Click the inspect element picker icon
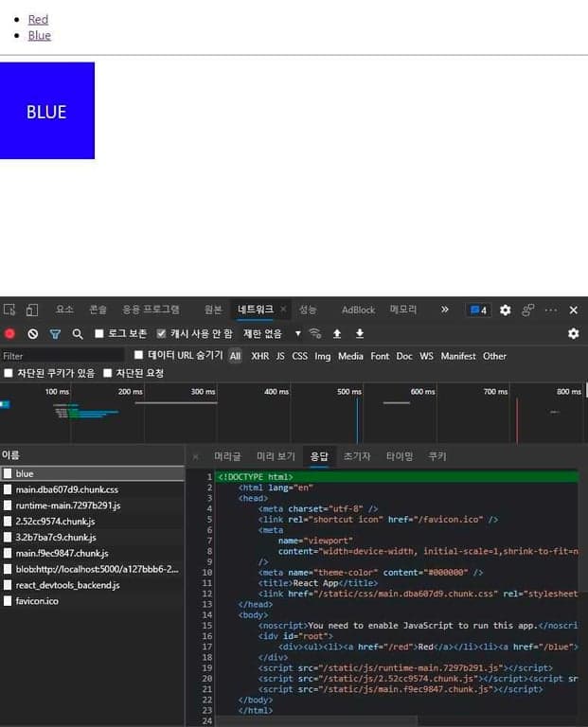 coord(9,310)
